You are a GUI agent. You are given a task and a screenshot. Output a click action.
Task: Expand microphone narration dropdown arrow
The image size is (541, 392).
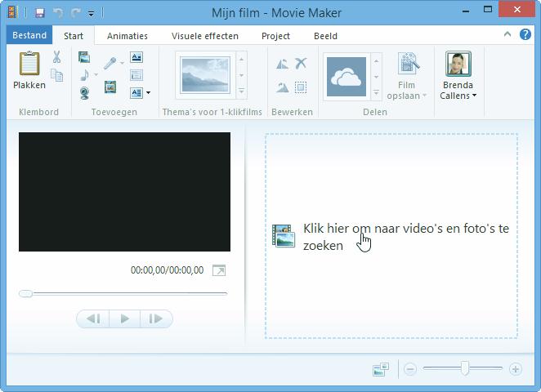pos(122,63)
